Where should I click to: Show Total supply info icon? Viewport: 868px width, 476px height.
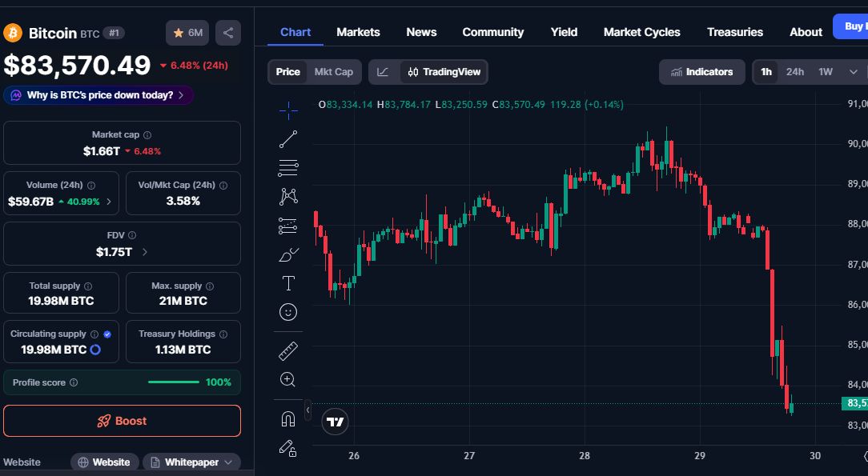point(88,286)
